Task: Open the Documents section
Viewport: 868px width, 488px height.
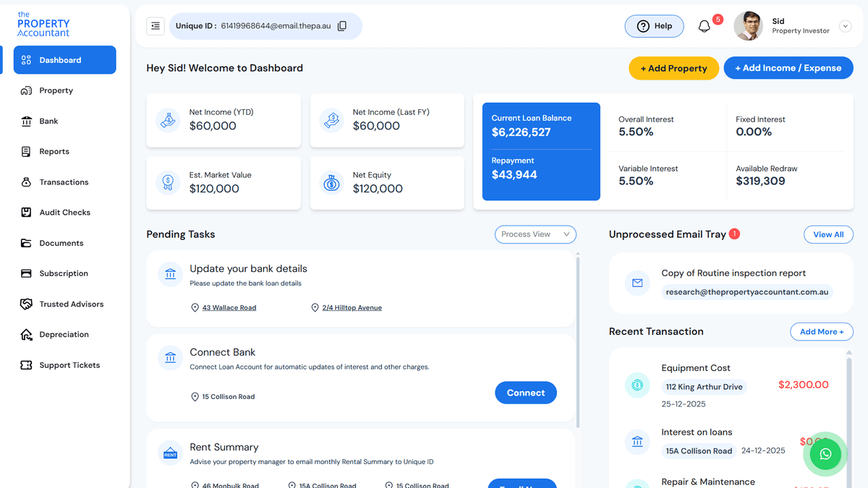Action: [62, 242]
